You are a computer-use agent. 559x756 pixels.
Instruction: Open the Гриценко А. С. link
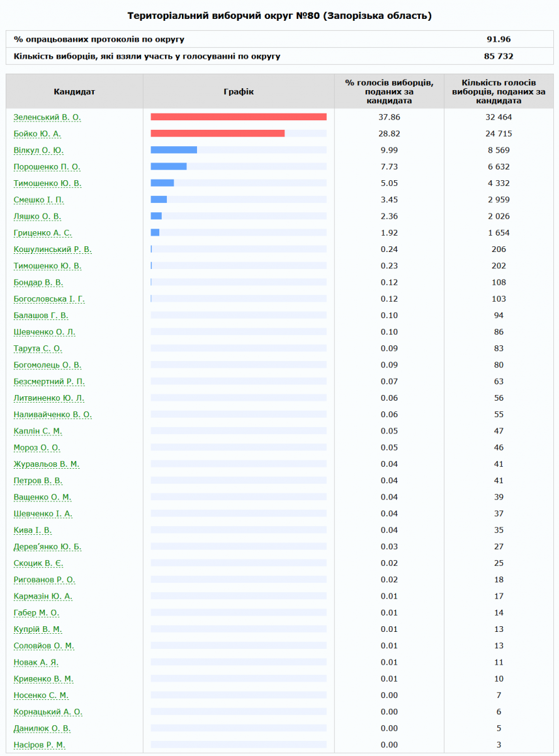click(x=43, y=232)
